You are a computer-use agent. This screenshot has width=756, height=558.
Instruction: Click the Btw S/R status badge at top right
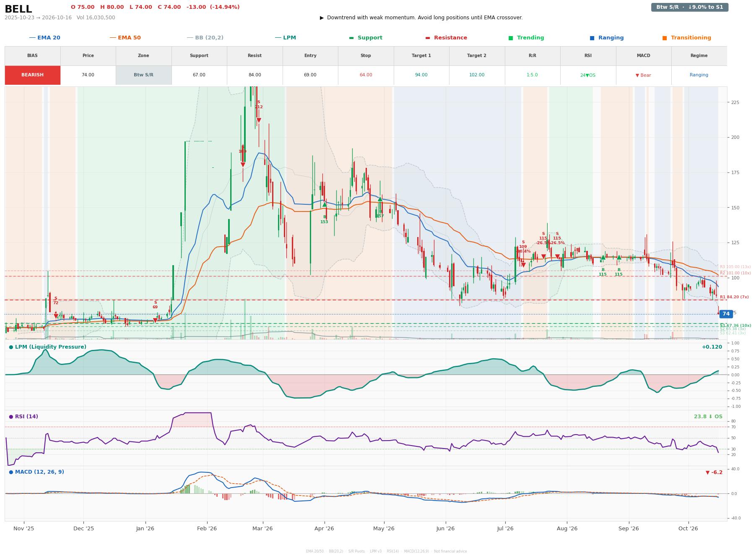[690, 7]
